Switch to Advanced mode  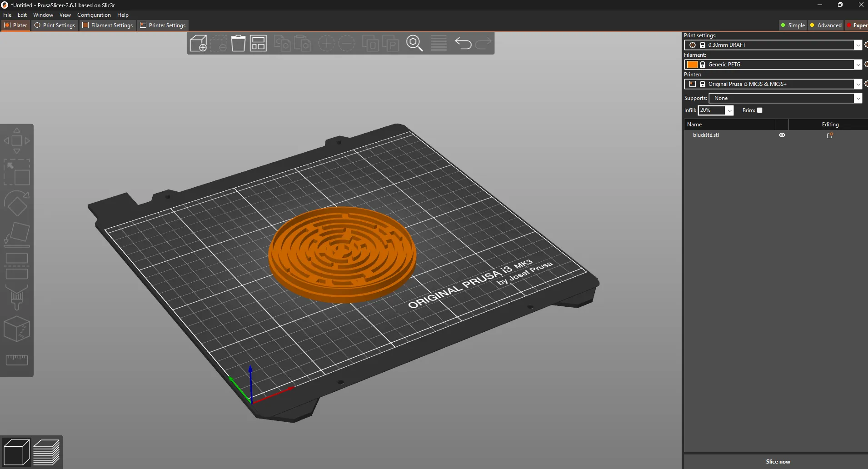pos(826,25)
